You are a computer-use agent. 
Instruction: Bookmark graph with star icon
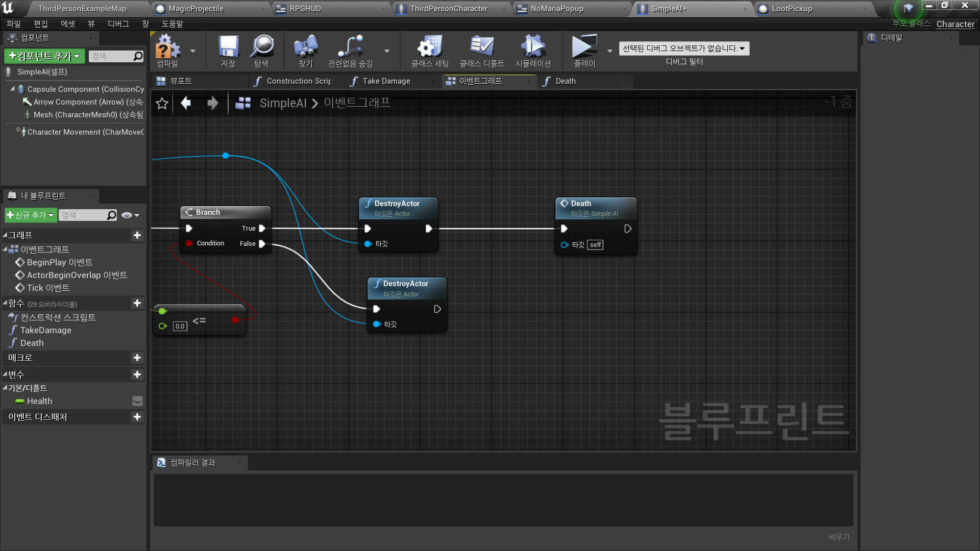(162, 104)
